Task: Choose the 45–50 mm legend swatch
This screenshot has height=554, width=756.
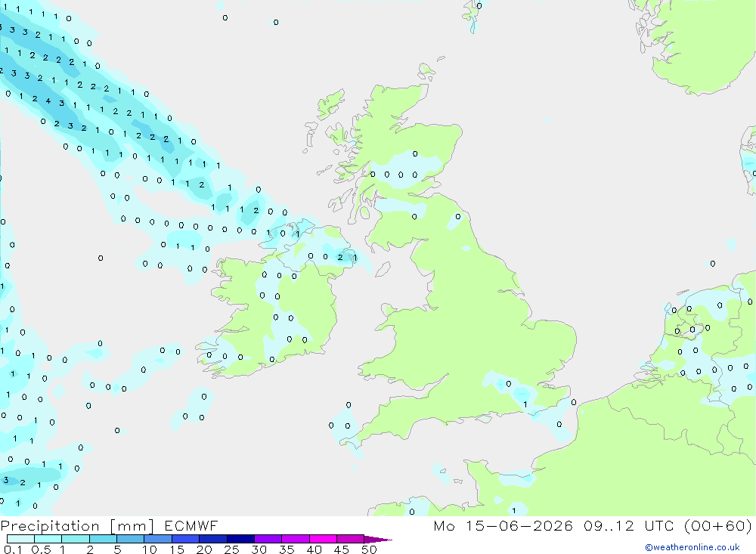Action: (x=350, y=539)
